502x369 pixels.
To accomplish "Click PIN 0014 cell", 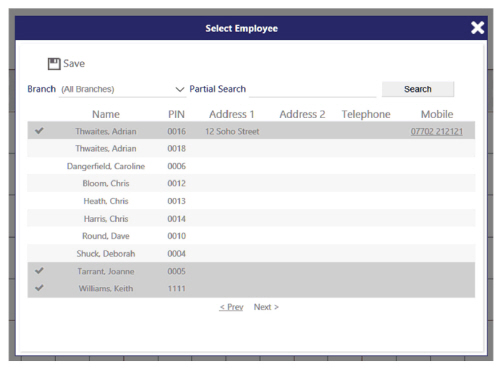I will [177, 219].
